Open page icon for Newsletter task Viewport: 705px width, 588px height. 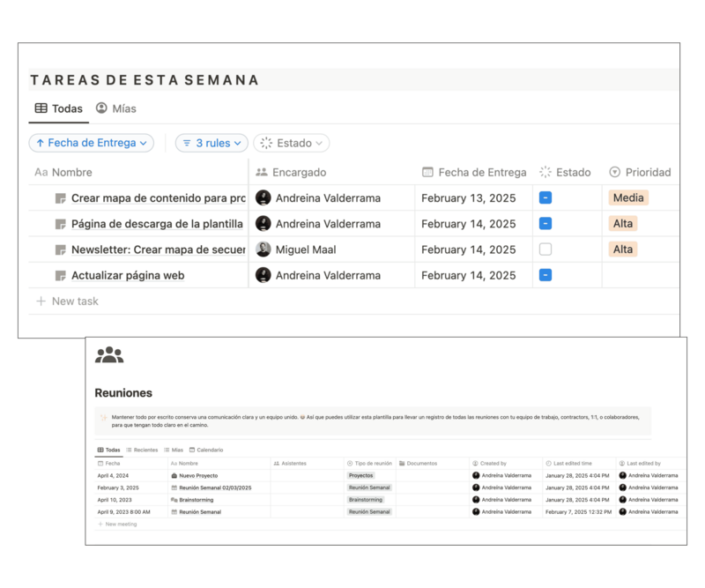(60, 249)
